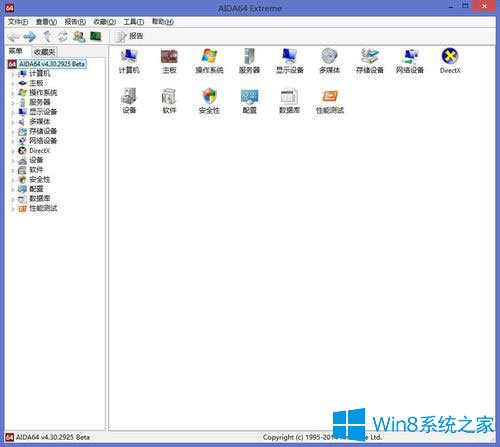Select 性能测试 in the tree
This screenshot has width=500, height=447.
coord(43,208)
